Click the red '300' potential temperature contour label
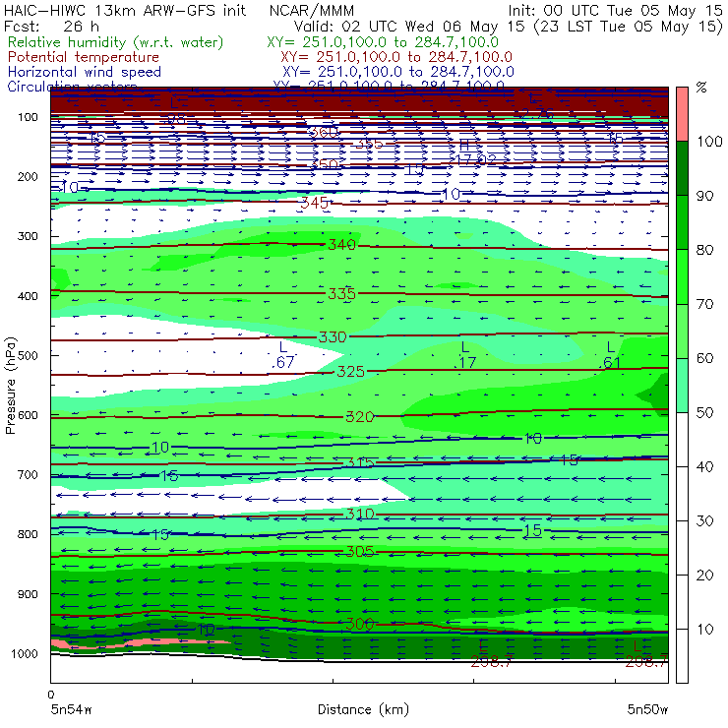Screen dimensions: 728x728 360,624
